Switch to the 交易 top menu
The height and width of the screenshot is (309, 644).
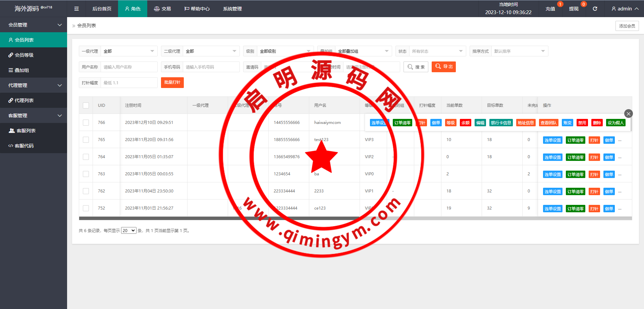[162, 9]
